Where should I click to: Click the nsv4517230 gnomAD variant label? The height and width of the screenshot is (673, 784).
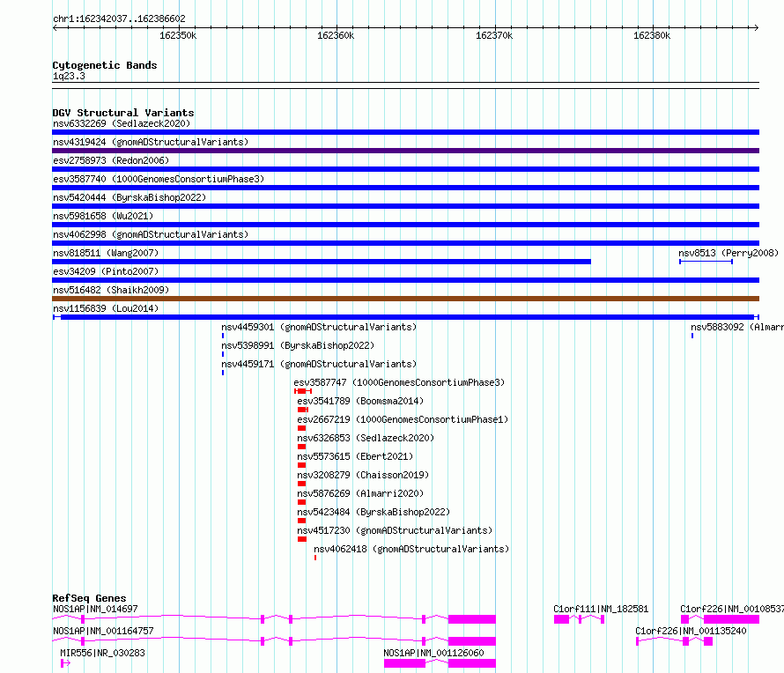click(x=395, y=530)
